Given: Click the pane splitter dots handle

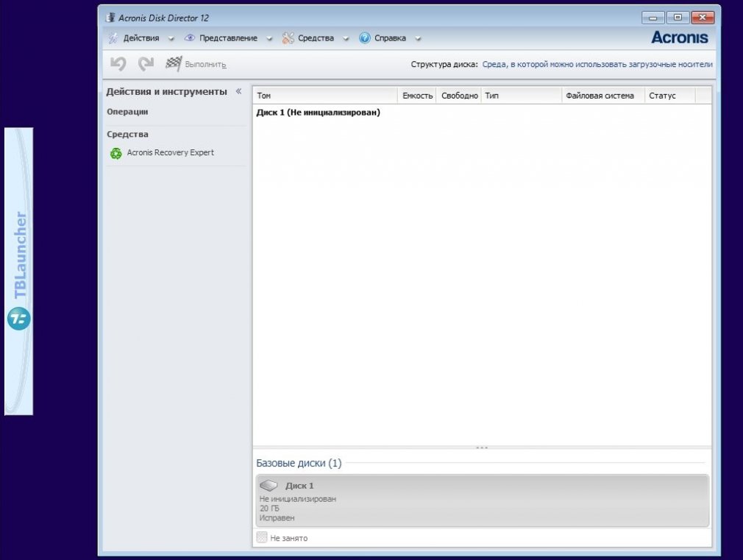Looking at the screenshot, I should point(481,447).
